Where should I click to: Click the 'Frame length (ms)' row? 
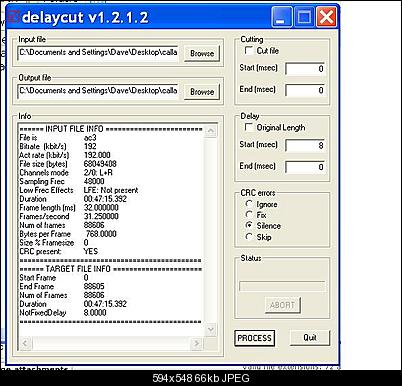point(69,208)
